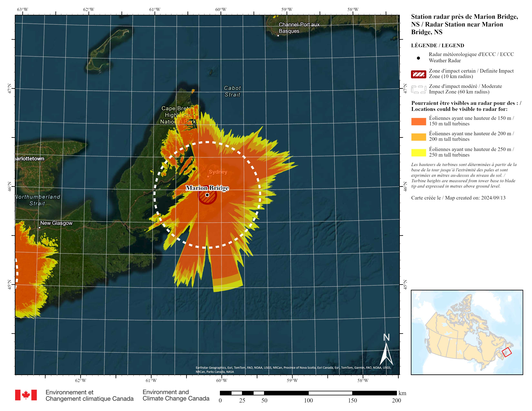The image size is (532, 411).
Task: Click the red hatched definite impact legend symbol
Action: coord(419,74)
